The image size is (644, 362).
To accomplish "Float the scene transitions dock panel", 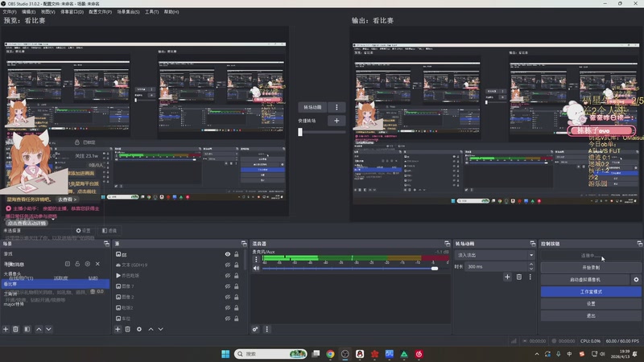I will click(533, 244).
